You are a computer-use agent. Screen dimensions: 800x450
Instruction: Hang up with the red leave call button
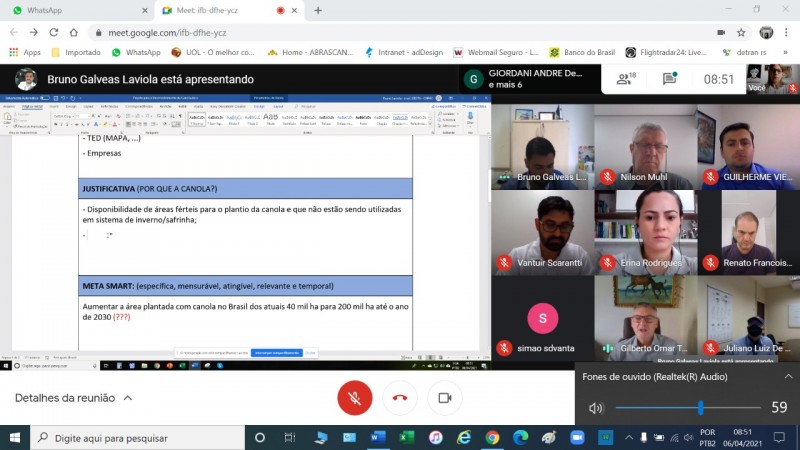click(x=400, y=397)
